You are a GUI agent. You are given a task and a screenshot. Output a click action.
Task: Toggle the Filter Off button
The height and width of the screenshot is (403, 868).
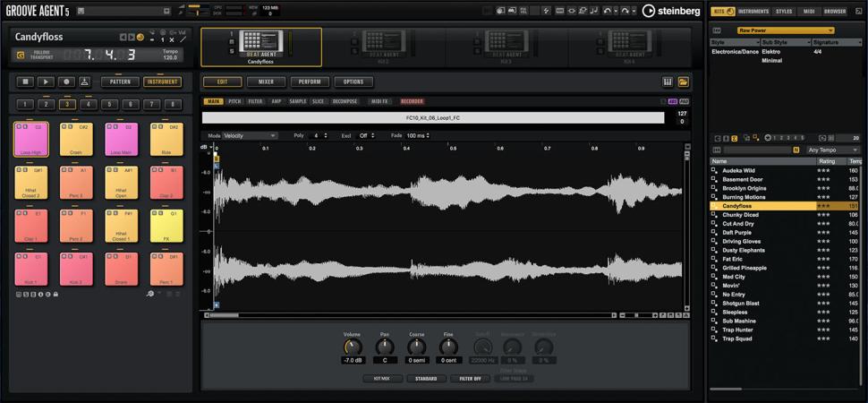click(x=471, y=379)
